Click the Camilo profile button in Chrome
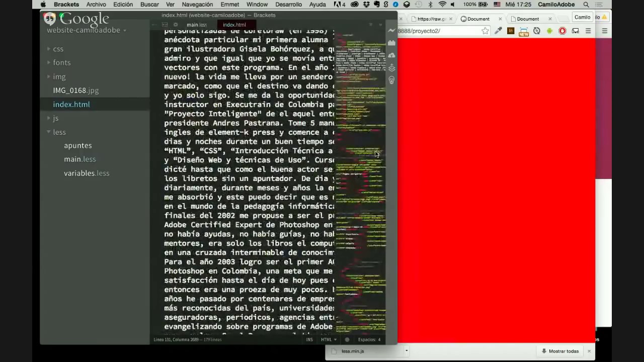644x362 pixels. pos(582,17)
